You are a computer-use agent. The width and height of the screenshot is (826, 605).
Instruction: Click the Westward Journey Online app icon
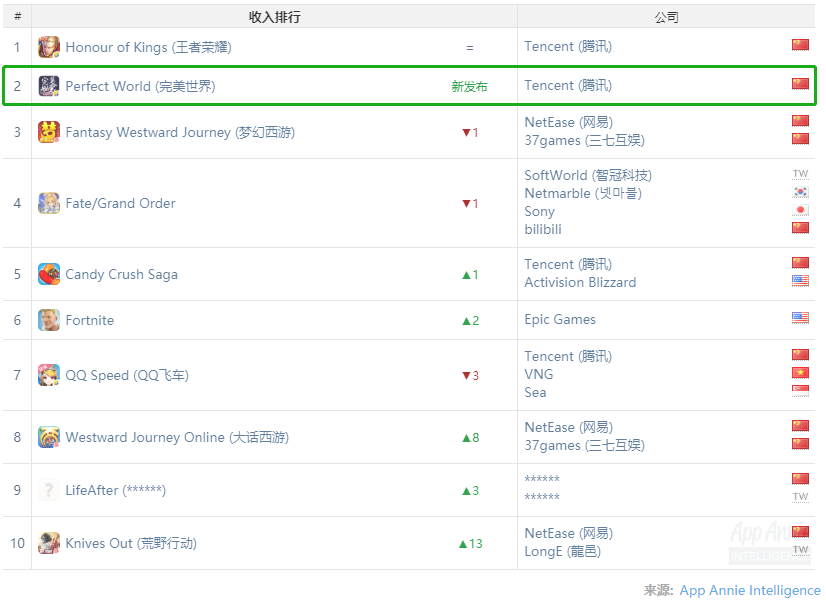point(49,437)
